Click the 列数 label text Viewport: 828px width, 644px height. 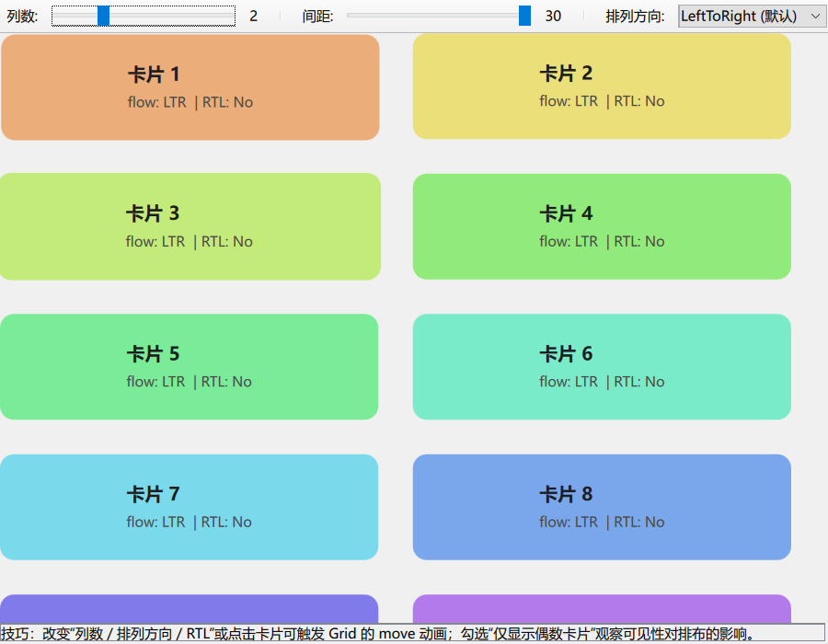(x=23, y=16)
